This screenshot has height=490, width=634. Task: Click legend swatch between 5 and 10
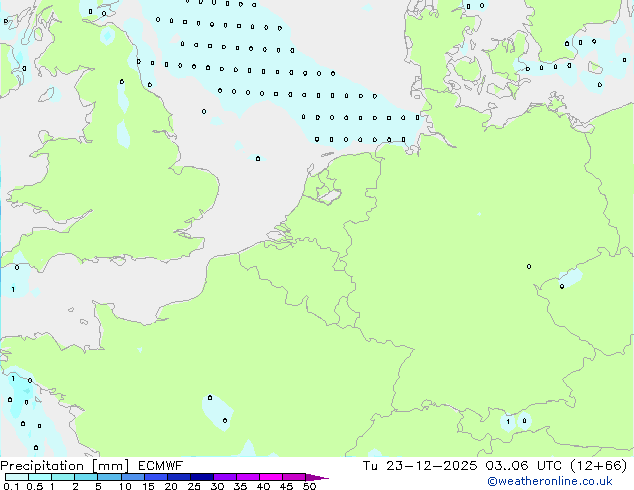[109, 477]
